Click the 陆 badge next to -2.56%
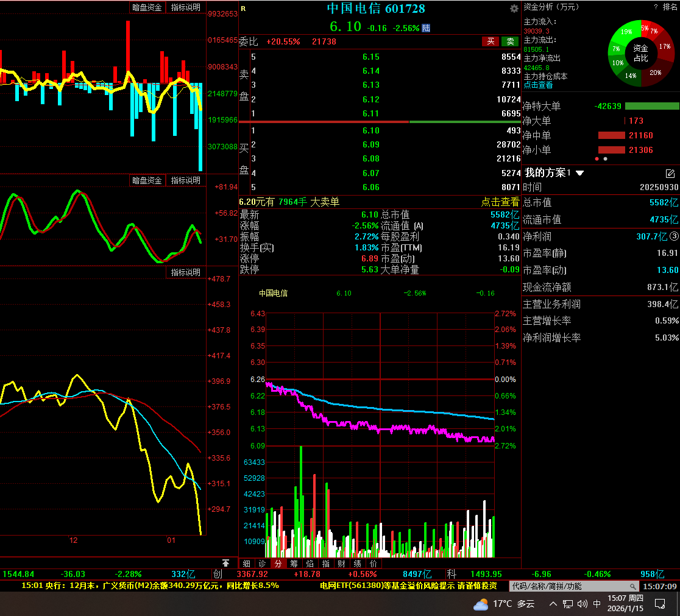This screenshot has height=616, width=680. pos(427,28)
